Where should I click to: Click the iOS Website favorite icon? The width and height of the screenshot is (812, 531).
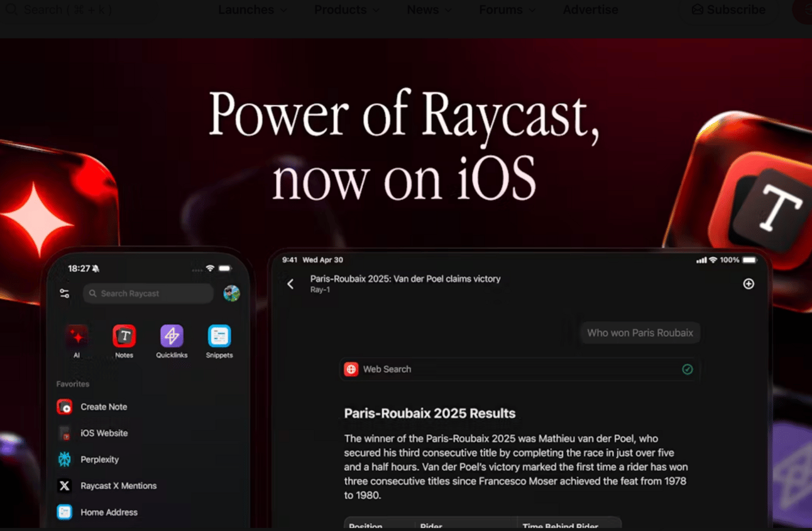(65, 434)
